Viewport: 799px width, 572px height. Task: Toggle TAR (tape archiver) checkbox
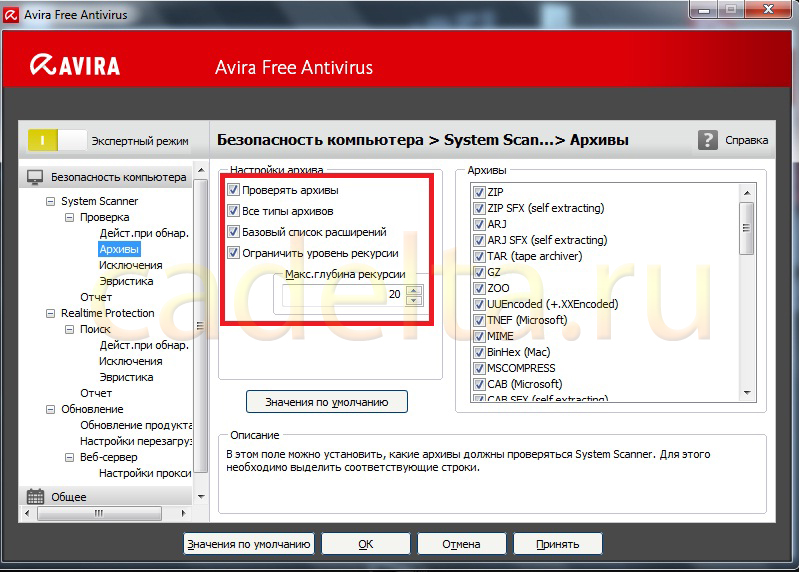click(x=479, y=256)
